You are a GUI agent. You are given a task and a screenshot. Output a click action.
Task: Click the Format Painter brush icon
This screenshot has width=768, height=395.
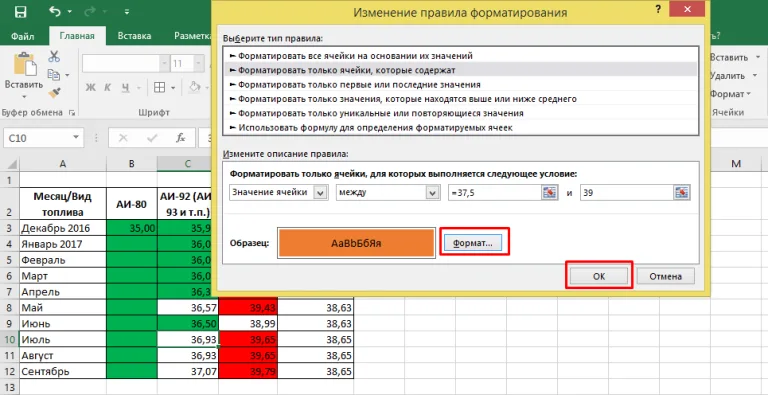(x=54, y=93)
